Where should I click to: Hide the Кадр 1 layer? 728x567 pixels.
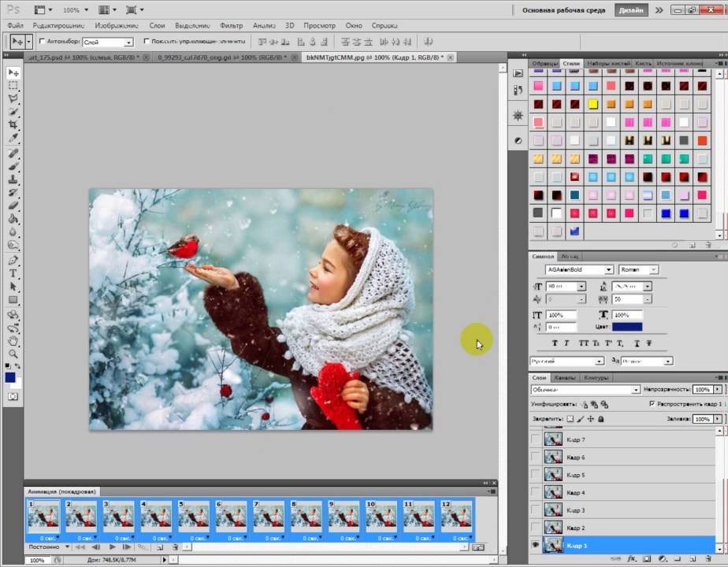point(536,545)
